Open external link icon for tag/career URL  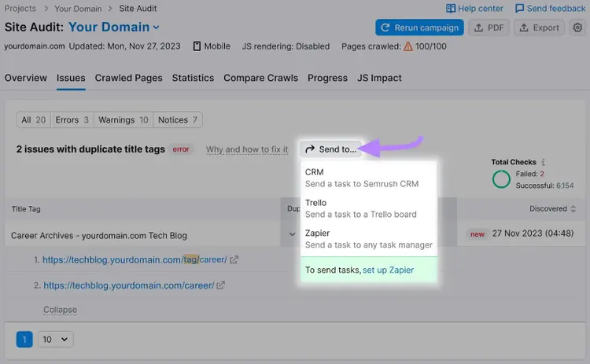[x=234, y=259]
